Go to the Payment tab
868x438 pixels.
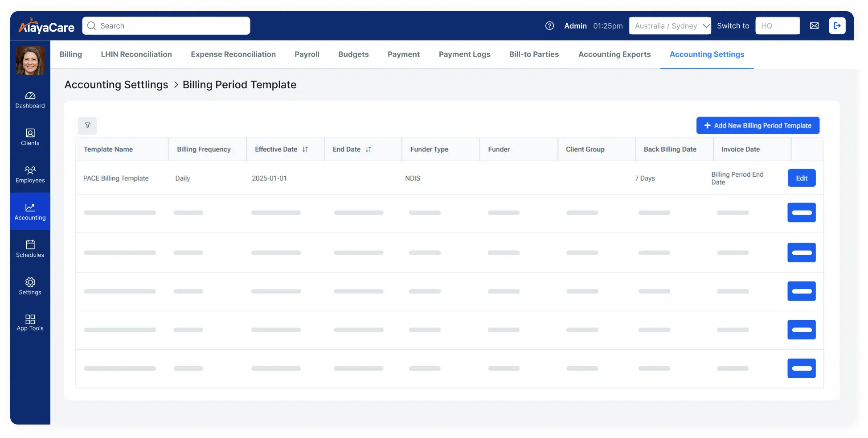coord(404,54)
